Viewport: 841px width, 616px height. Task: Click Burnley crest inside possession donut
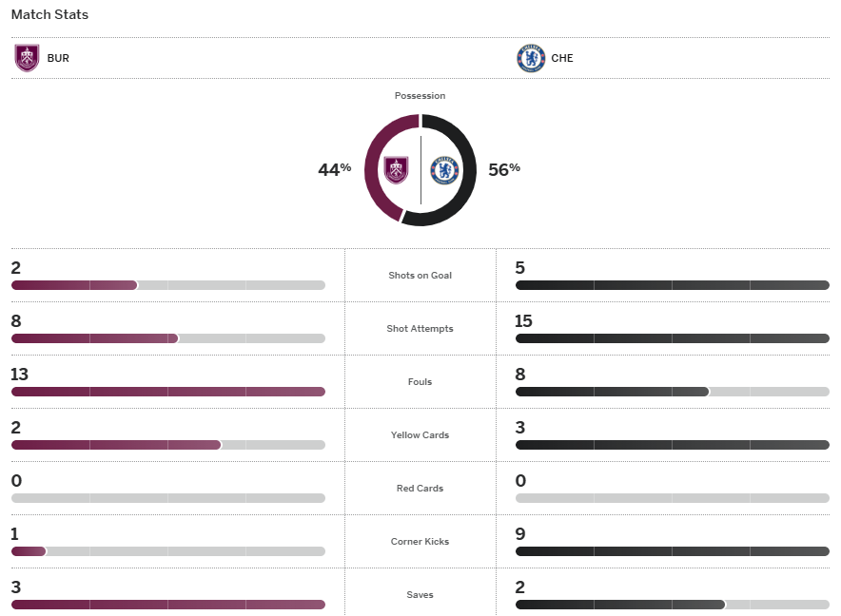tap(396, 170)
